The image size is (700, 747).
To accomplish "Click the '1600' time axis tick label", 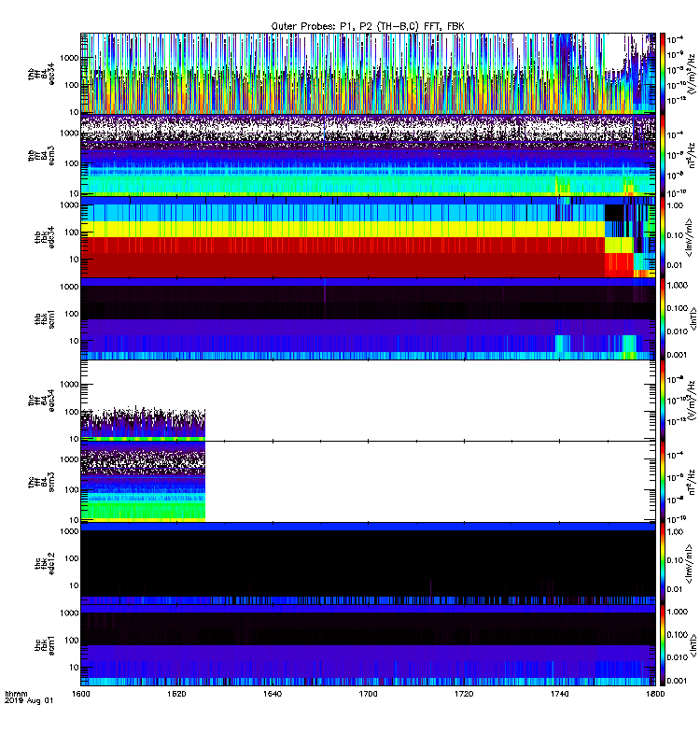I will pos(80,694).
